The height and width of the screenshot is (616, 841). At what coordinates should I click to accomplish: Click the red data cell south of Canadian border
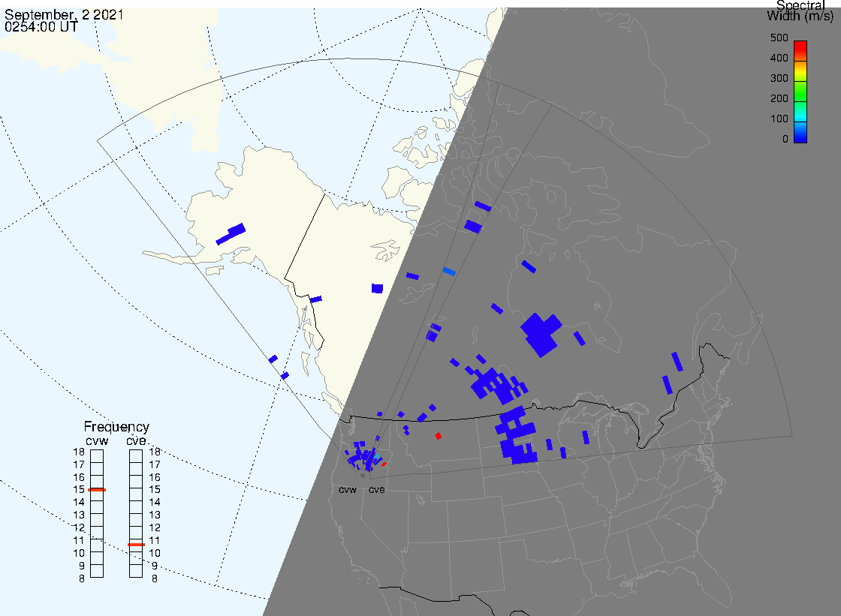click(439, 437)
